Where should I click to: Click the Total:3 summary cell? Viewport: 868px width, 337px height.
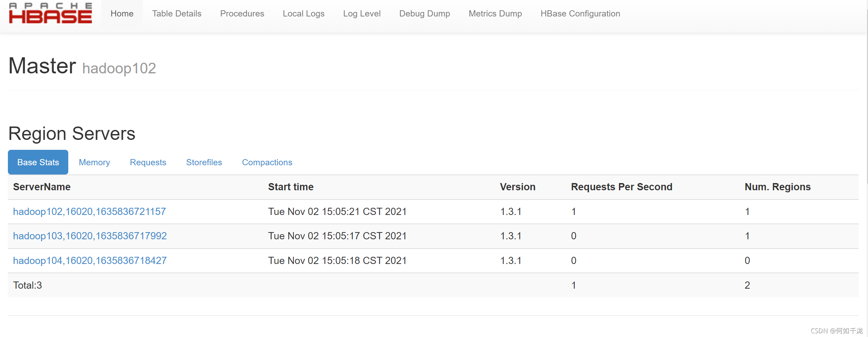click(x=27, y=285)
